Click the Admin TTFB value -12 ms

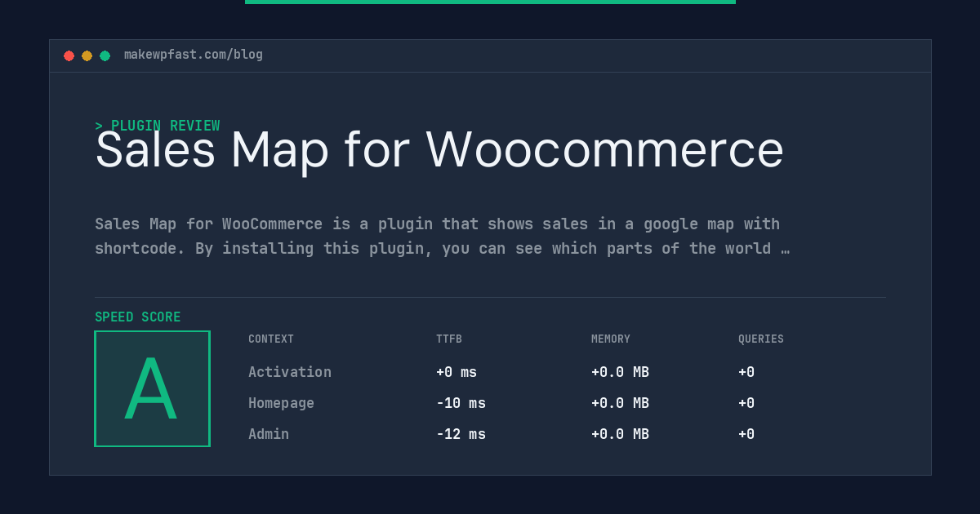pos(461,434)
